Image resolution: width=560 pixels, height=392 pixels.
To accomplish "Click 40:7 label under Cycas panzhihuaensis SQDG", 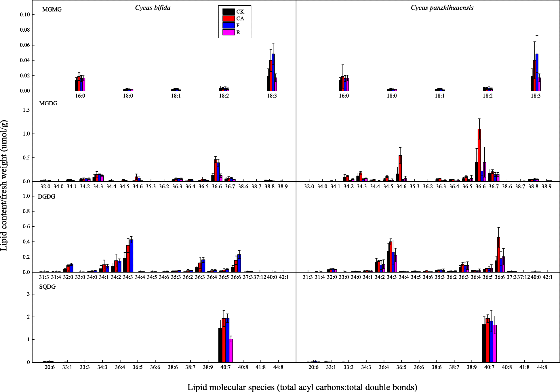I will click(x=489, y=367).
